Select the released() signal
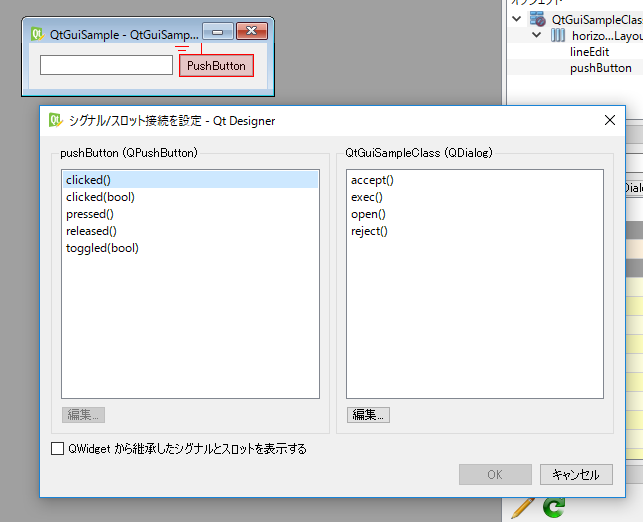Image resolution: width=643 pixels, height=522 pixels. coord(190,231)
